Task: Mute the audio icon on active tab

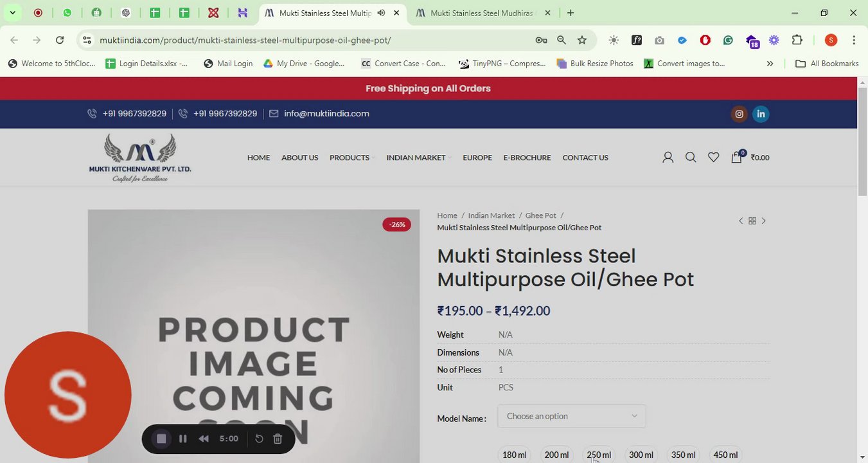Action: pos(382,13)
